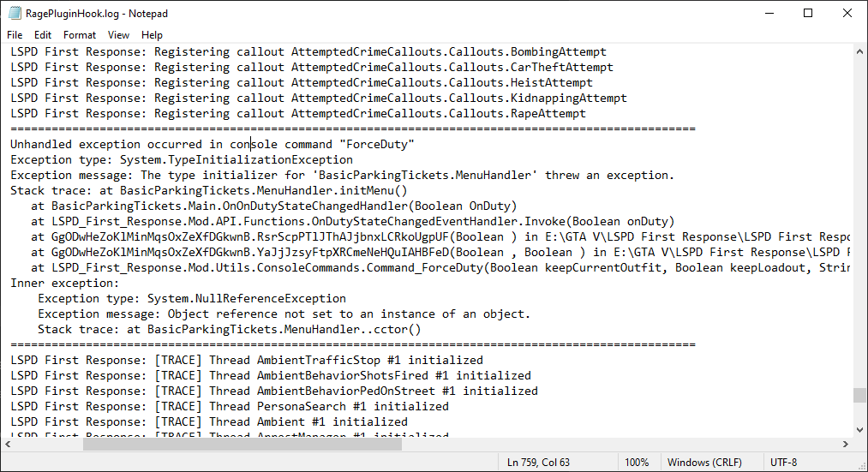Open the View menu
Viewport: 868px width, 472px height.
tap(119, 35)
